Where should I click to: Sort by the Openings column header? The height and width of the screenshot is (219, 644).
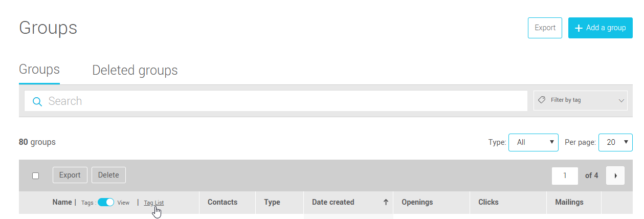[x=417, y=202]
